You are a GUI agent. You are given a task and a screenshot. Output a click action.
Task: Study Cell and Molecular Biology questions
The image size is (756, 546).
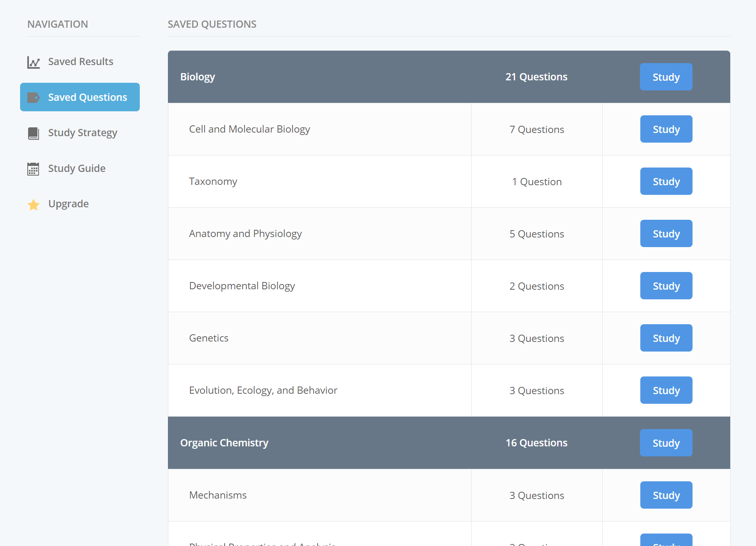pos(666,129)
